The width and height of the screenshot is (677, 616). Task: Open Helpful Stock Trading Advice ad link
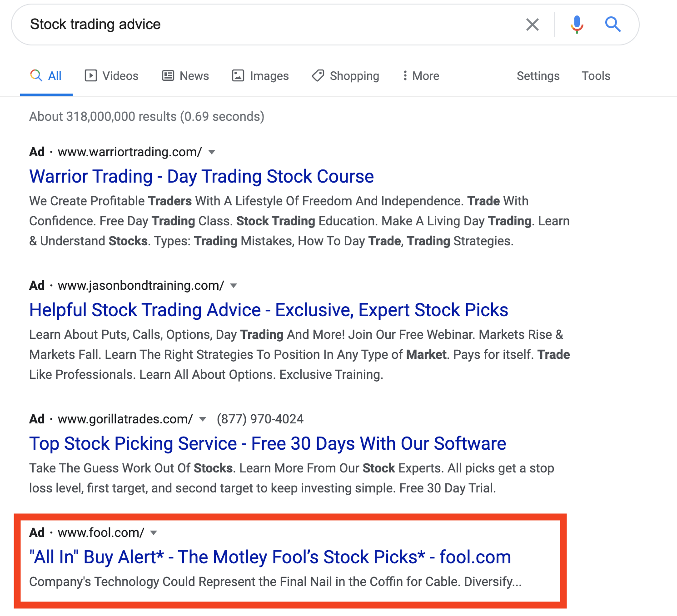click(x=269, y=310)
